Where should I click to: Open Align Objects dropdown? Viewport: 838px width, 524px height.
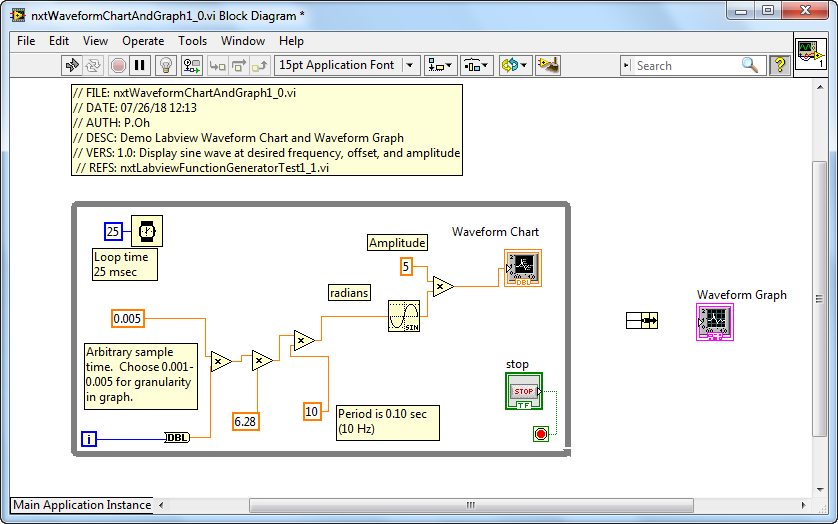(x=441, y=66)
